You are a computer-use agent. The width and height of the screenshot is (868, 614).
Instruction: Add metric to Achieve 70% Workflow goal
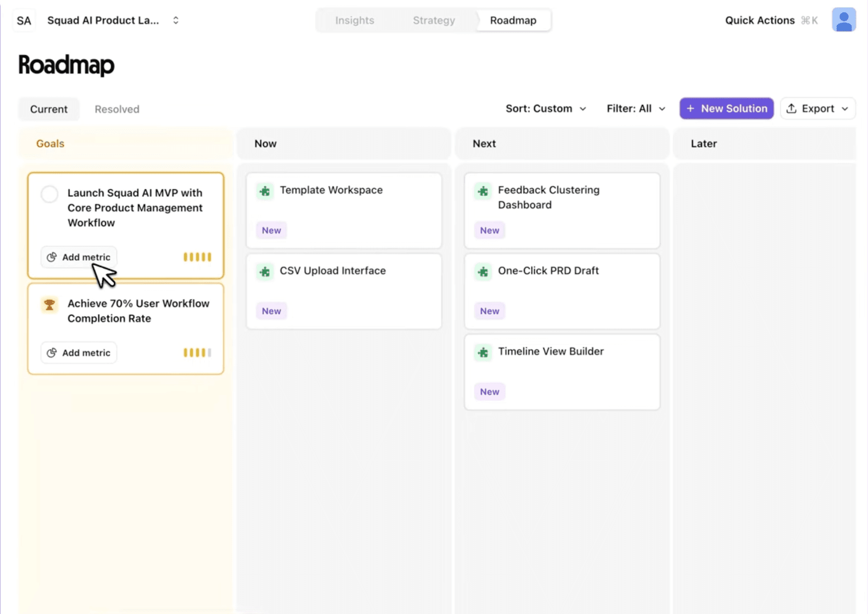79,352
